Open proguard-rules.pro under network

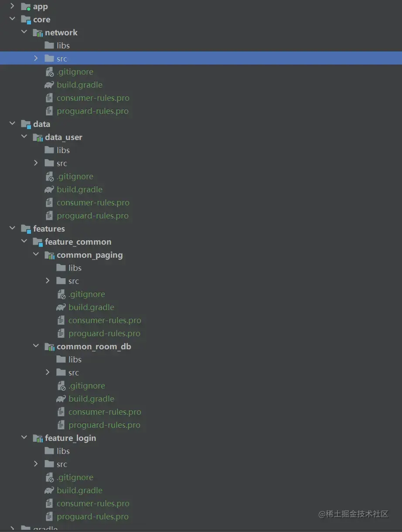pos(92,111)
